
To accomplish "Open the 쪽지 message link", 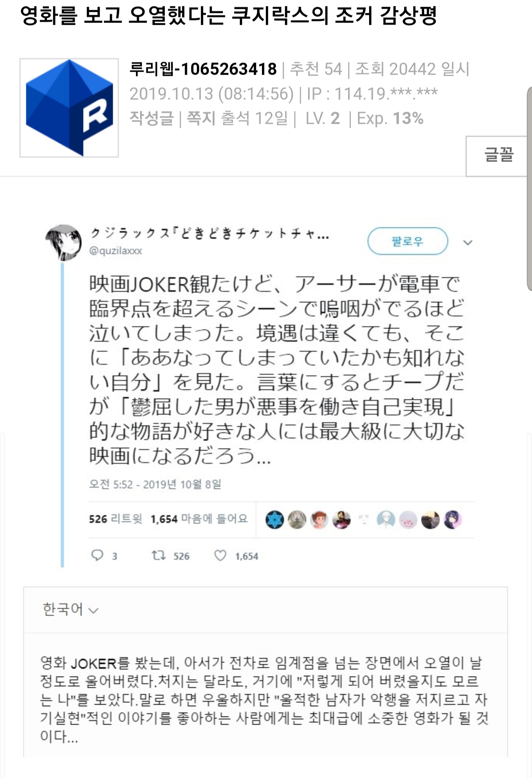I will click(x=201, y=119).
